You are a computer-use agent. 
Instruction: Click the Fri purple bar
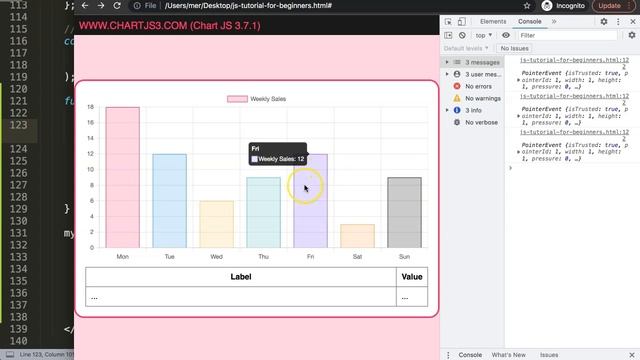pyautogui.click(x=310, y=201)
